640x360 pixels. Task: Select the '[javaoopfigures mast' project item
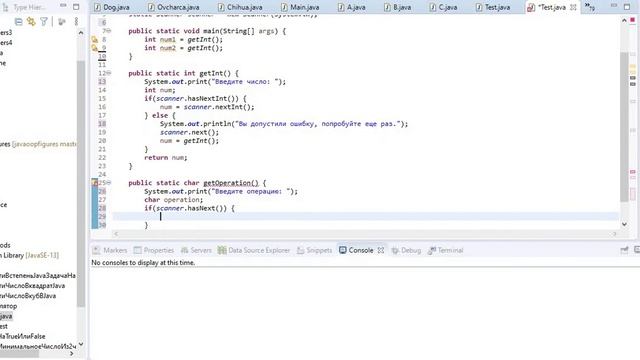(38, 144)
